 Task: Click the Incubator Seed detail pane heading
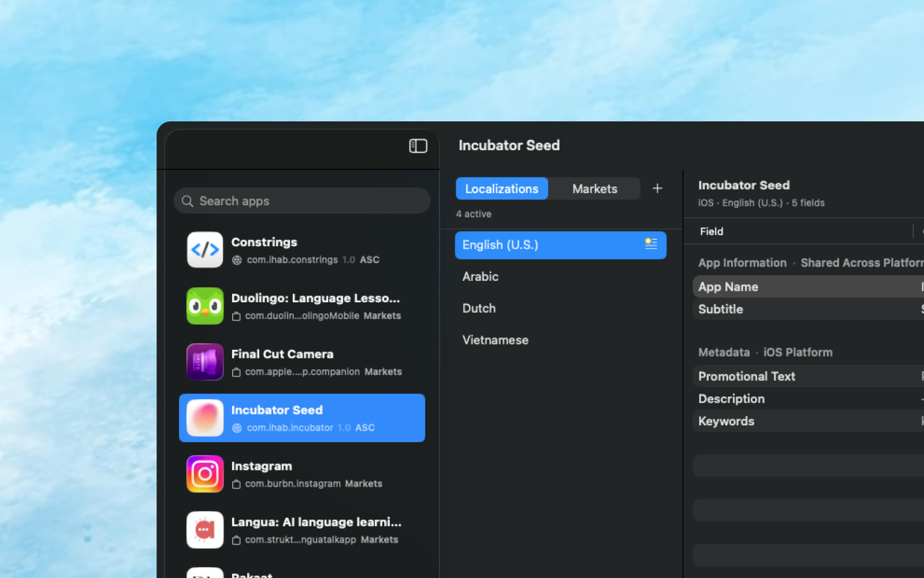tap(744, 186)
